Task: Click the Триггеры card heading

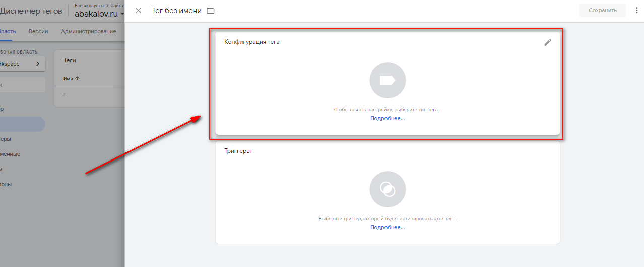Action: [237, 151]
